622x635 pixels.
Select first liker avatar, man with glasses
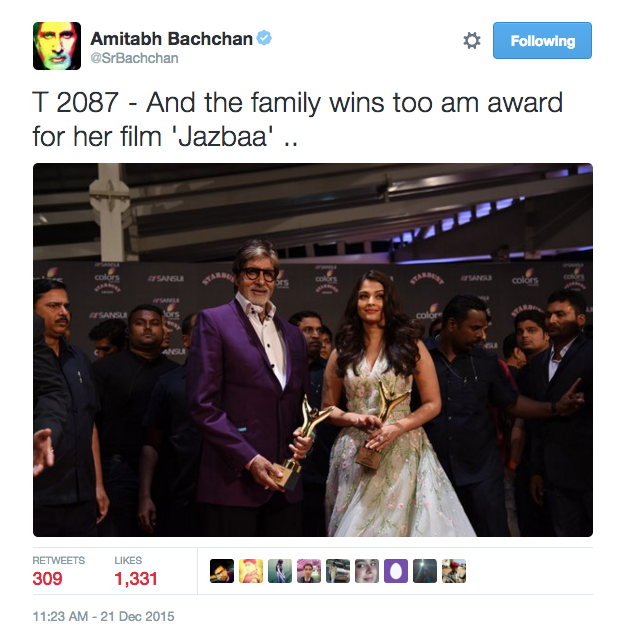[x=222, y=571]
